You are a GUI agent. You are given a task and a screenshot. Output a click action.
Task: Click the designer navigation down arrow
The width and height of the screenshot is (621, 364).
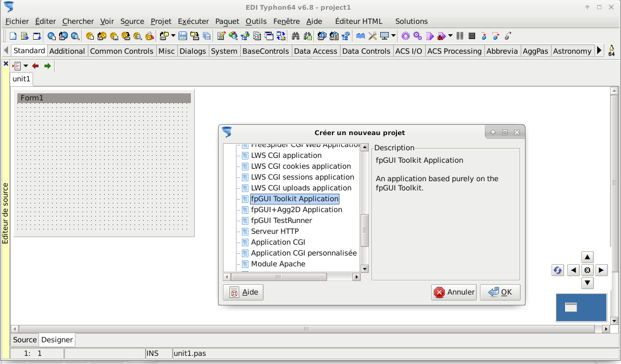click(x=587, y=283)
